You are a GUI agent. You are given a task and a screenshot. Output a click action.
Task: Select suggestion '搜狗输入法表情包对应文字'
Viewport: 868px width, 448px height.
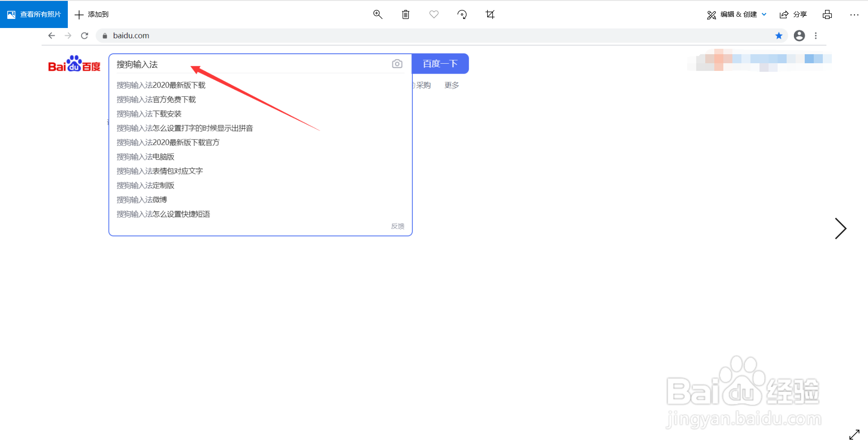pyautogui.click(x=160, y=171)
